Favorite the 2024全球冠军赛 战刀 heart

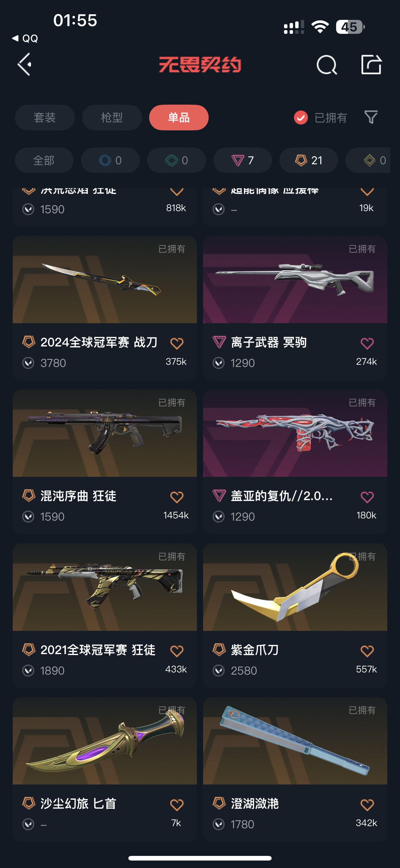pyautogui.click(x=177, y=343)
